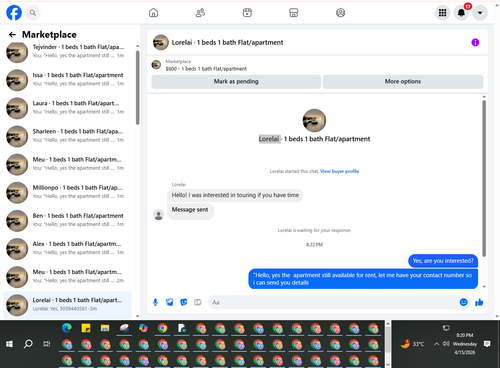500x368 pixels.
Task: Open the Friends icon in top navigation
Action: [200, 13]
